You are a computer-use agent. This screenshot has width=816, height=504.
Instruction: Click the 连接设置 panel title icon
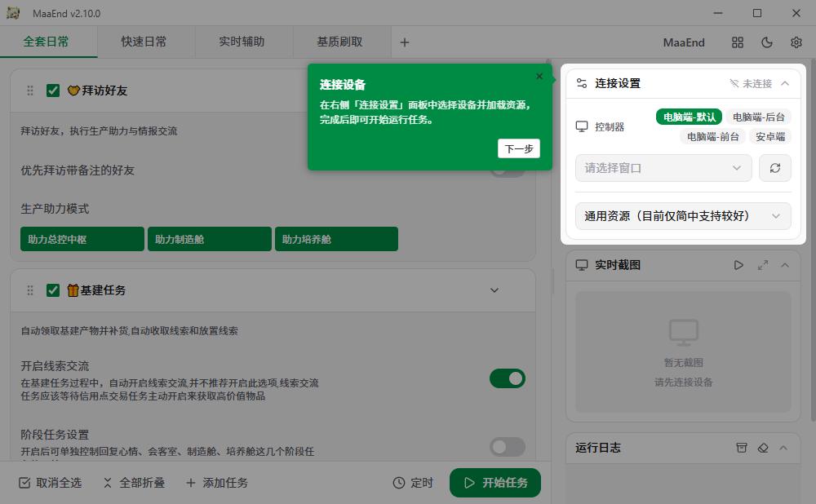coord(582,83)
